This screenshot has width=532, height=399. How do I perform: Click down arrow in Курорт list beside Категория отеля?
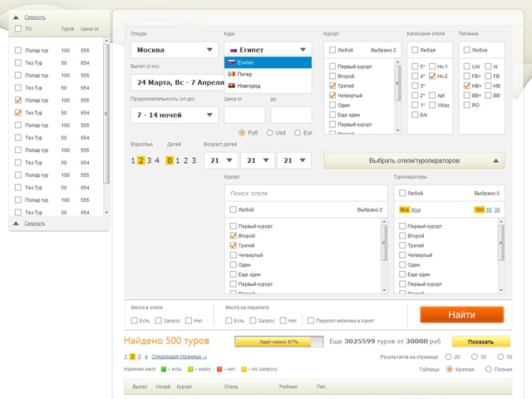pyautogui.click(x=397, y=131)
